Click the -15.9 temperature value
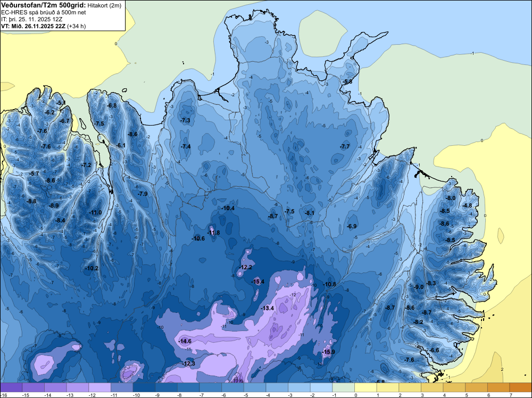Image resolution: width=532 pixels, height=398 pixels. (x=328, y=352)
